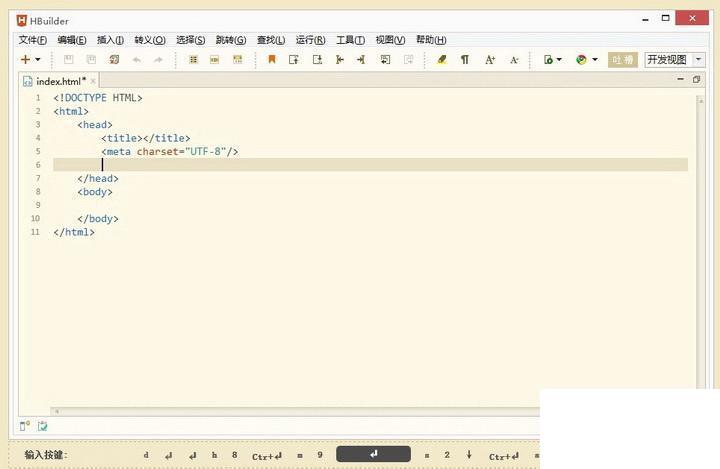The width and height of the screenshot is (720, 469).
Task: Open the 文件(F) menu
Action: coord(33,40)
